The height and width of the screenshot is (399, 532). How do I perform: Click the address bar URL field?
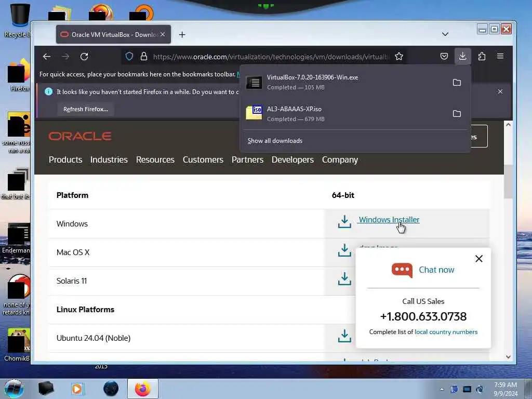270,57
